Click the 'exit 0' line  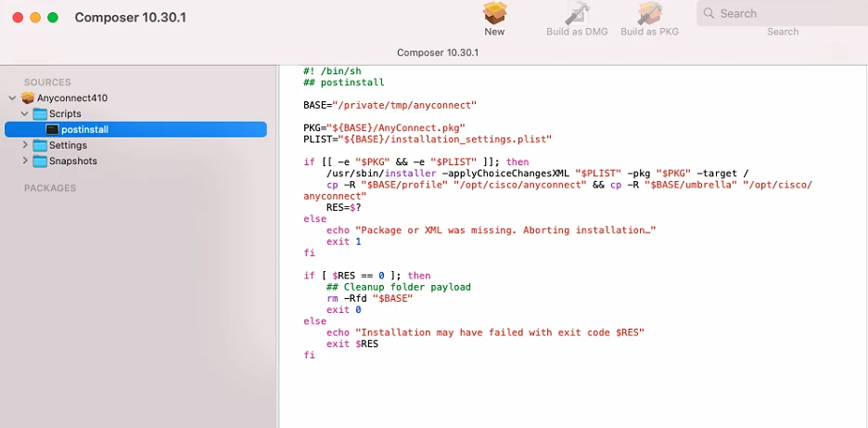[x=344, y=310]
